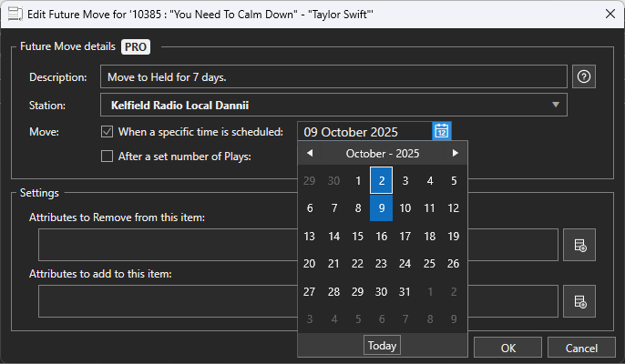Screen dimensions: 625x364
Task: Uncheck 'When a specific time is scheduled'
Action: point(108,132)
